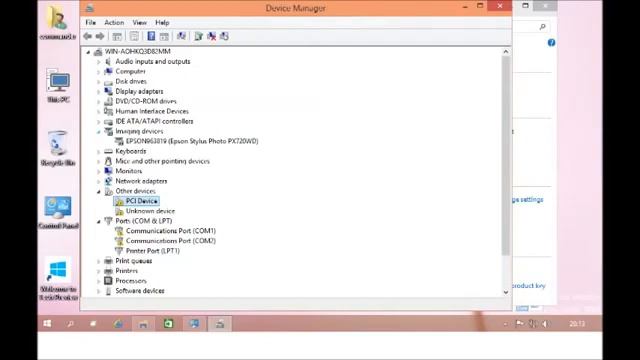Select Communications Port (COM2)
Viewport: 640px width, 360px height.
point(171,241)
